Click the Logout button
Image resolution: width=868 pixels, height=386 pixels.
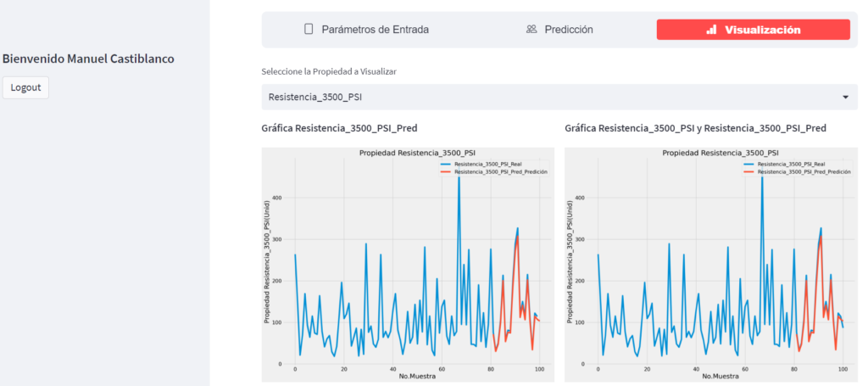click(x=25, y=87)
